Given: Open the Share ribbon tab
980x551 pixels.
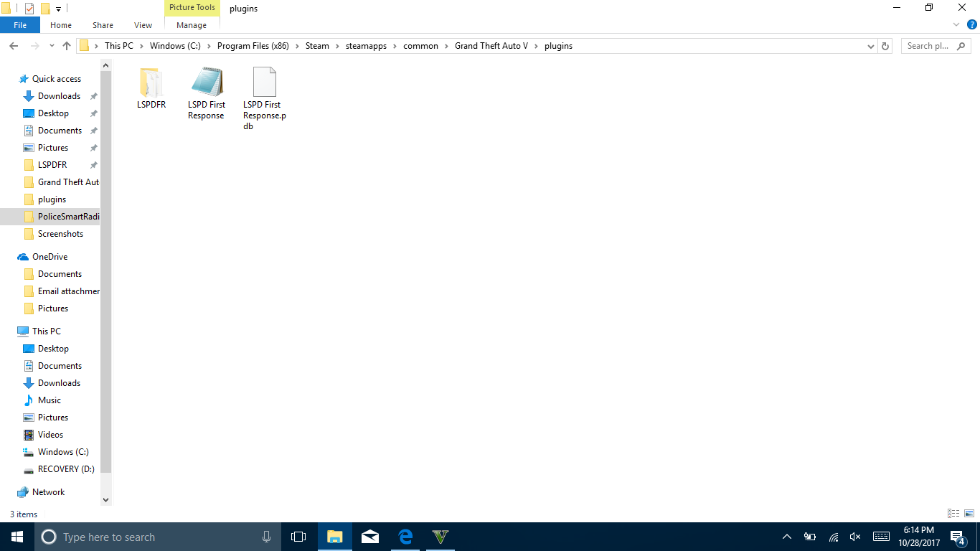Looking at the screenshot, I should pos(103,25).
